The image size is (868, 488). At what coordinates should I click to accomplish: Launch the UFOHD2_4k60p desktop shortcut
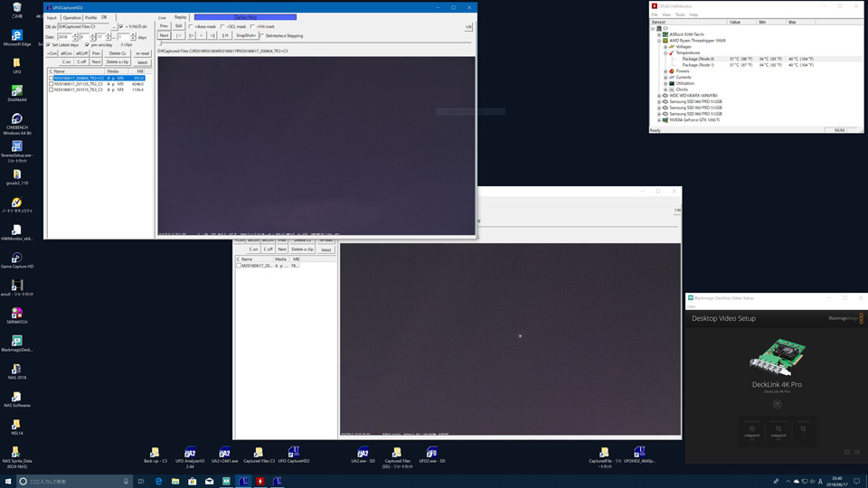tap(639, 455)
